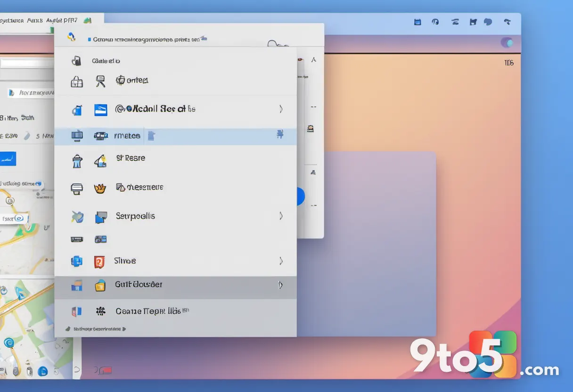573x392 pixels.
Task: Click the blue card icon in menu
Action: 101,110
